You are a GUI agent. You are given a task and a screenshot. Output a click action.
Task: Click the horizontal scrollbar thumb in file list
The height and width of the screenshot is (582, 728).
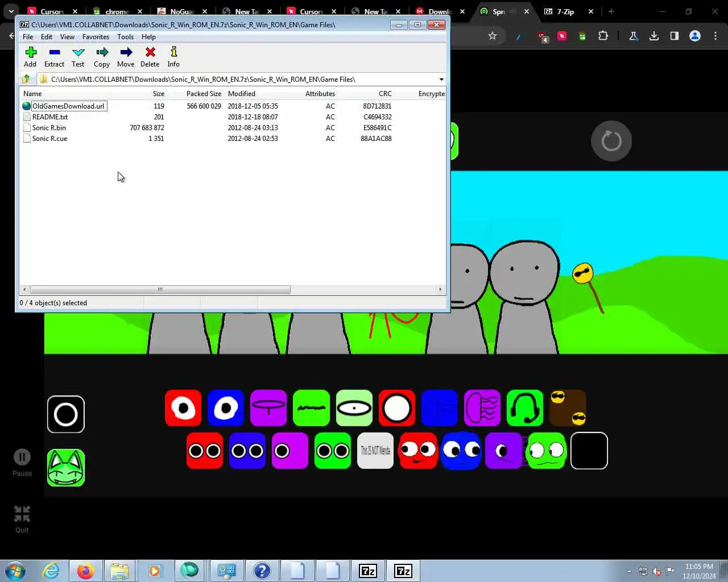coord(160,289)
